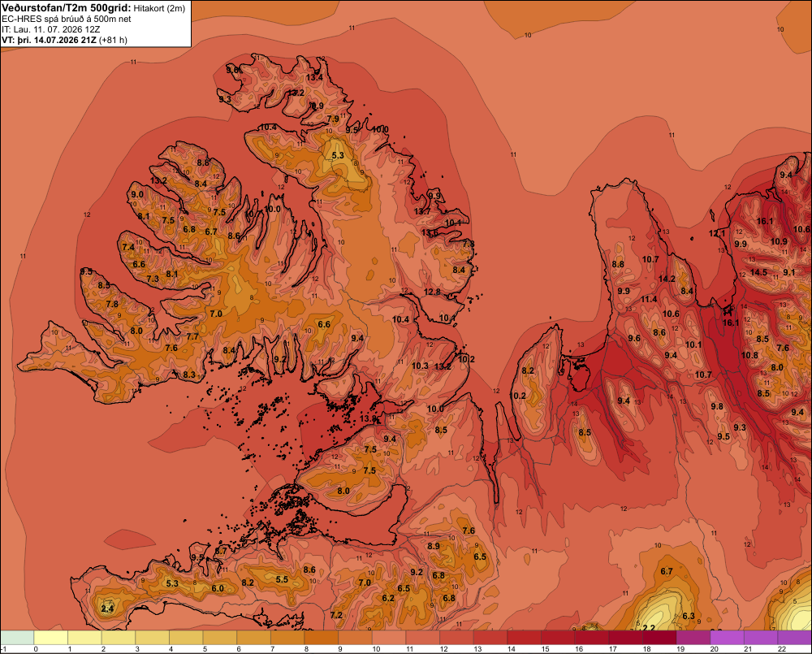The width and height of the screenshot is (812, 654).
Task: Click the title 'Veðurstofan/T2m 500grid'
Action: click(66, 8)
